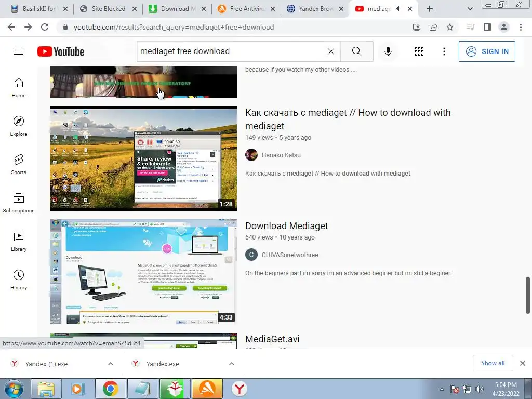Open the Avast taskbar icon

tap(207, 389)
